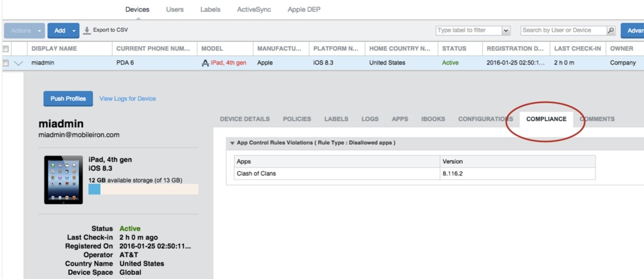Viewport: 644px width, 279px height.
Task: Click the available storage usage bar
Action: [x=143, y=189]
